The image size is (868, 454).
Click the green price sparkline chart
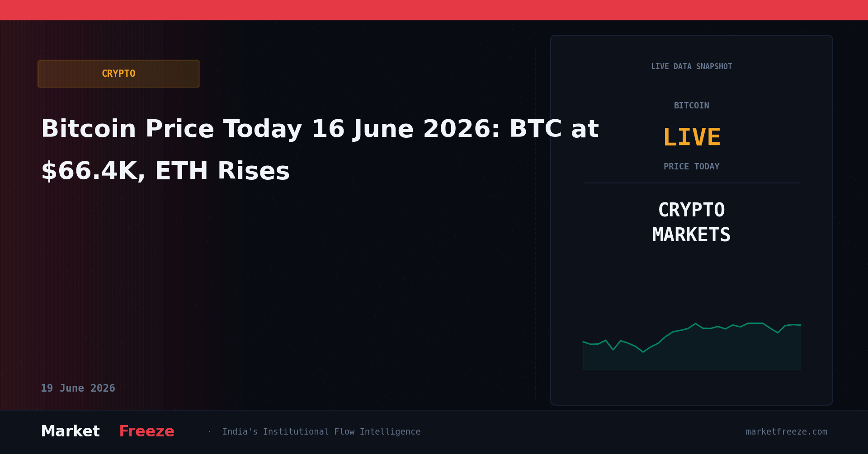tap(691, 337)
